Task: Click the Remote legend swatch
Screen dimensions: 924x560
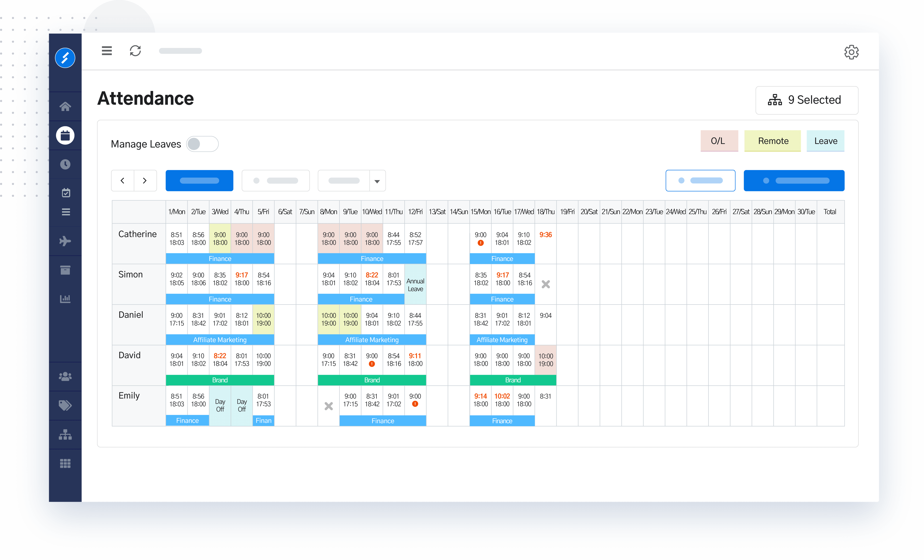Action: pos(772,141)
